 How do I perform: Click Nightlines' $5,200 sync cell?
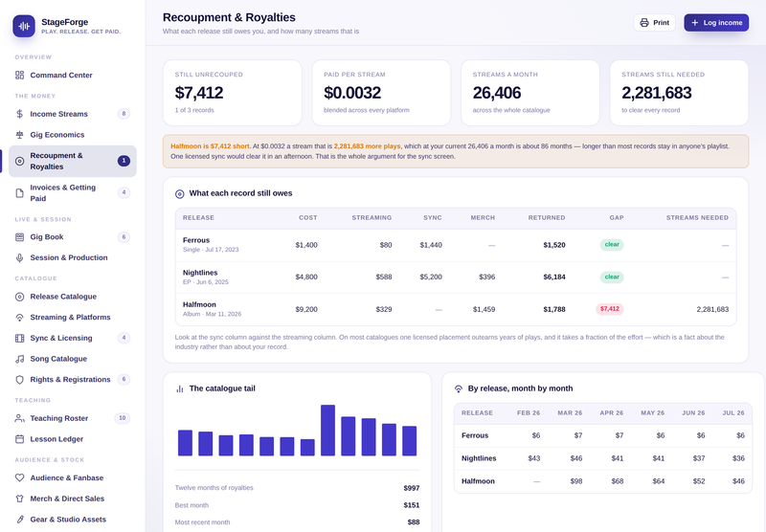(x=431, y=277)
